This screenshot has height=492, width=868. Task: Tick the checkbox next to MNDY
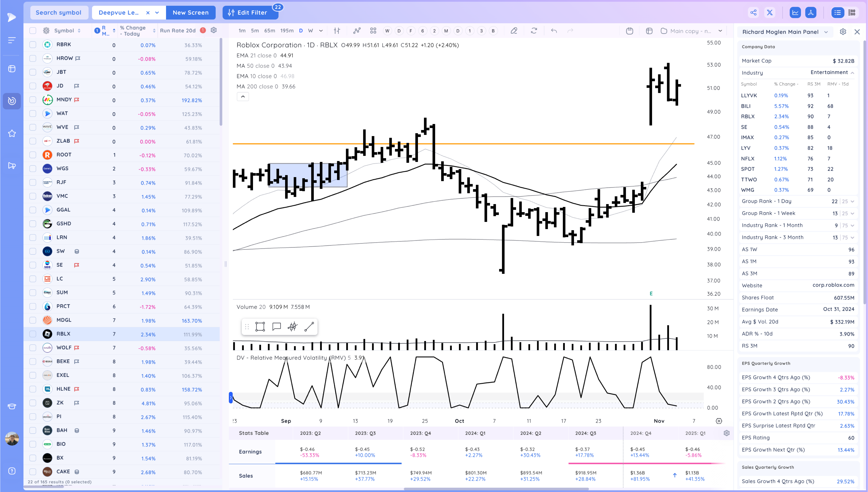[x=33, y=100]
